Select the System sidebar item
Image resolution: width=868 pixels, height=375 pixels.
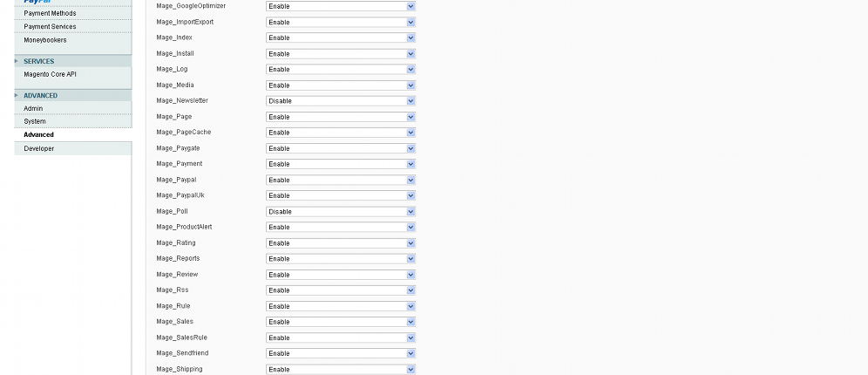click(35, 121)
